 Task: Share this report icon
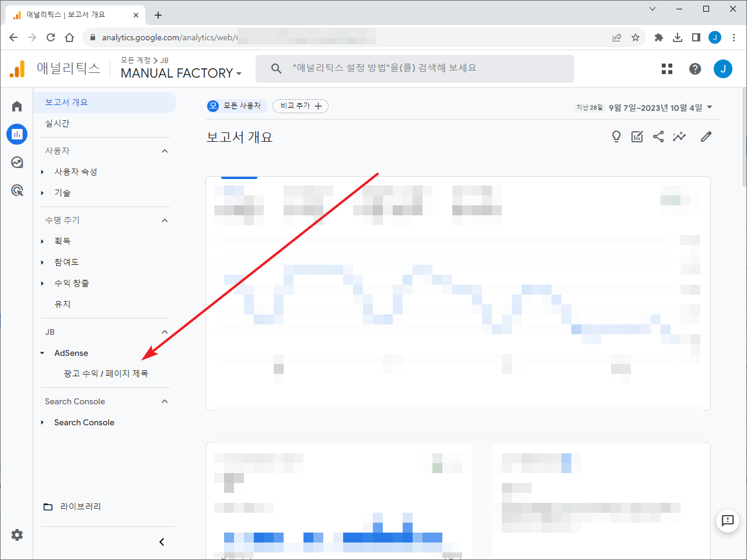(658, 136)
